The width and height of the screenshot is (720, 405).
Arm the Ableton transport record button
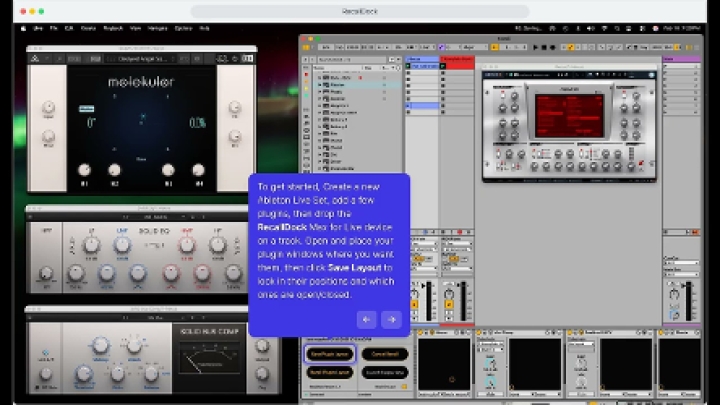click(x=552, y=47)
